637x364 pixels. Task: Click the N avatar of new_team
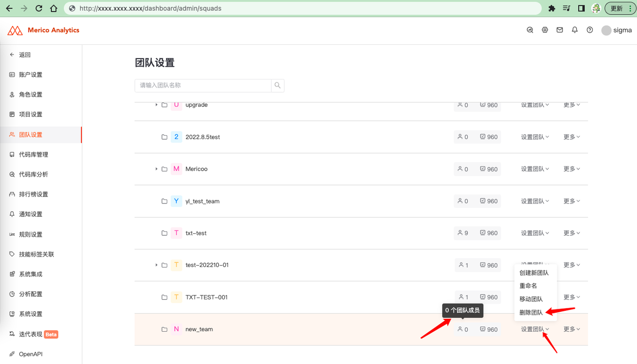[x=176, y=329]
